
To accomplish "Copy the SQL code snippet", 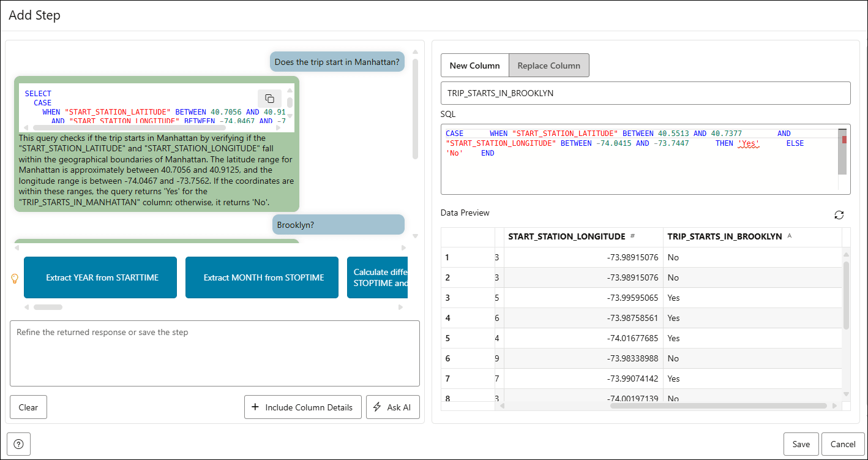I will click(269, 98).
